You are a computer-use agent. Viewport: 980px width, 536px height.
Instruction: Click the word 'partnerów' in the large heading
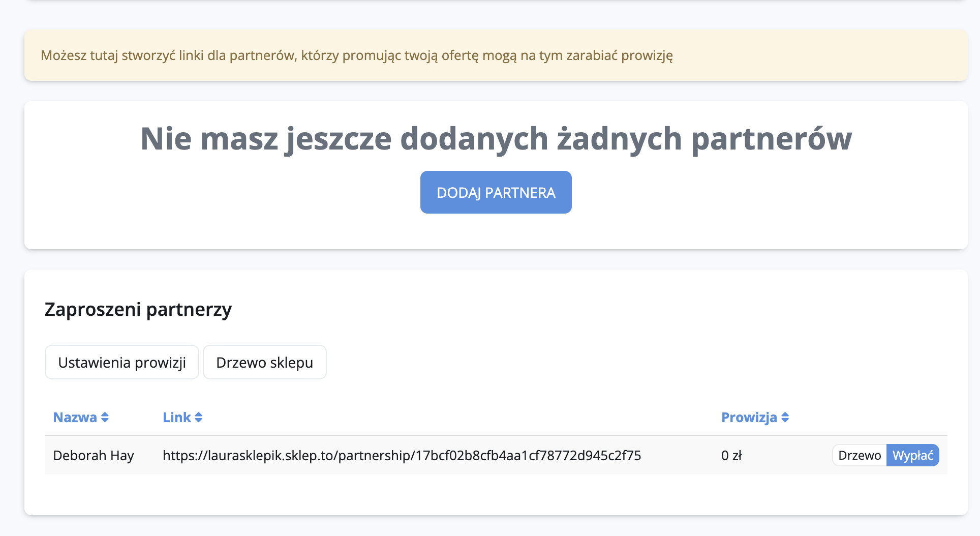[771, 139]
